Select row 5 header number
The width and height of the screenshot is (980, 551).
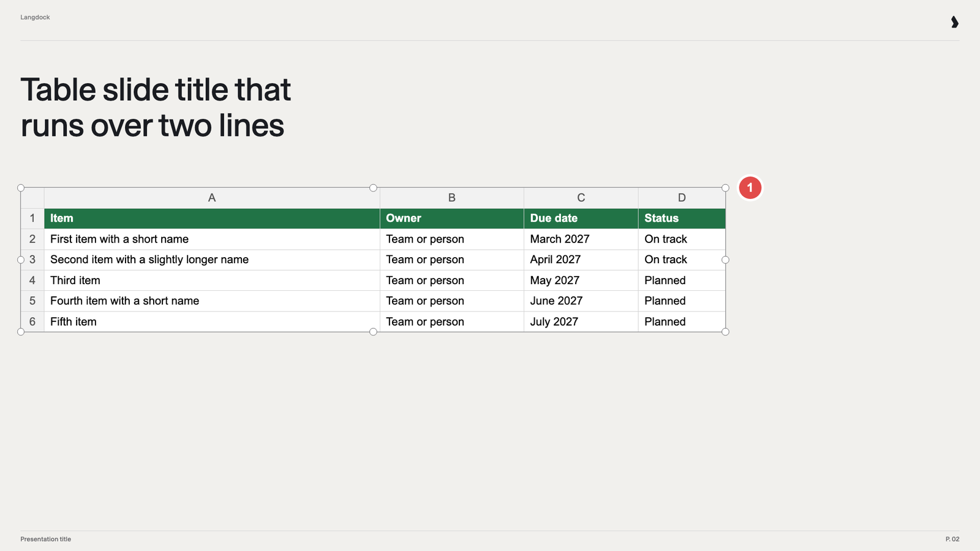tap(32, 301)
